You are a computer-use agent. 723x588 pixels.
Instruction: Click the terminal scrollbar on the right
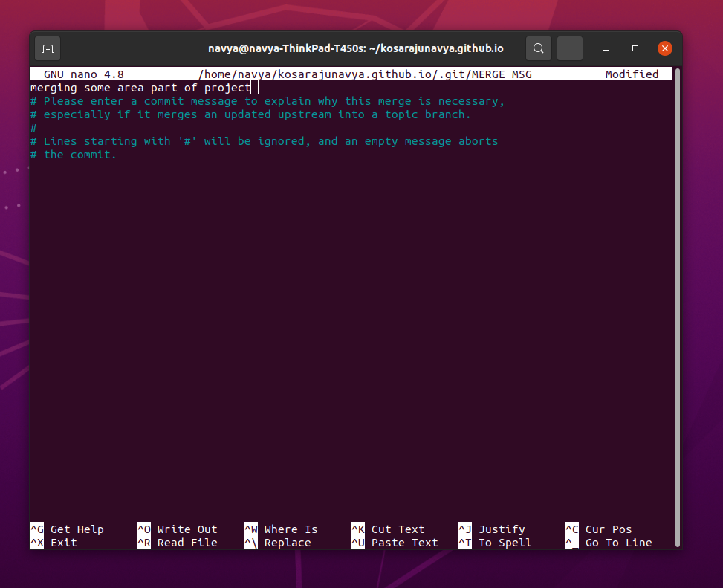pyautogui.click(x=676, y=297)
